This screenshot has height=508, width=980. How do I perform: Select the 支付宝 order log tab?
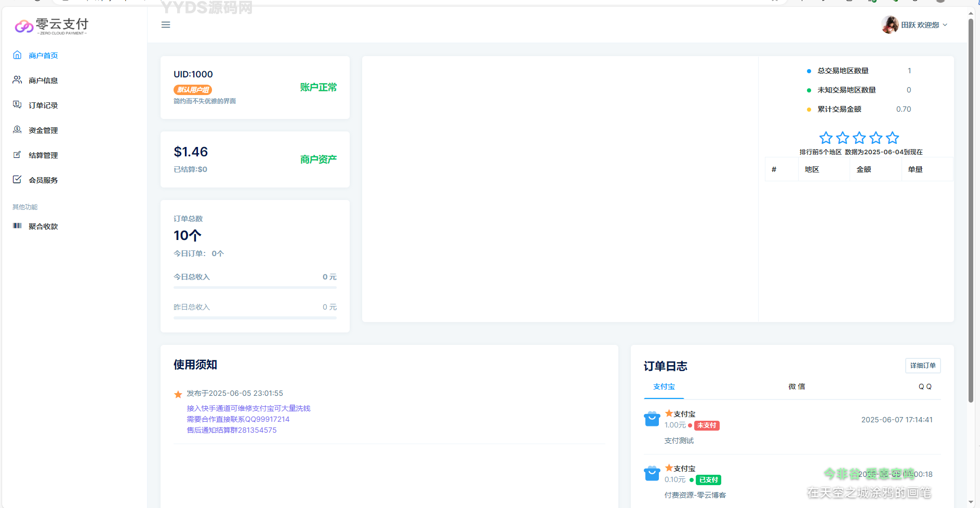[664, 387]
